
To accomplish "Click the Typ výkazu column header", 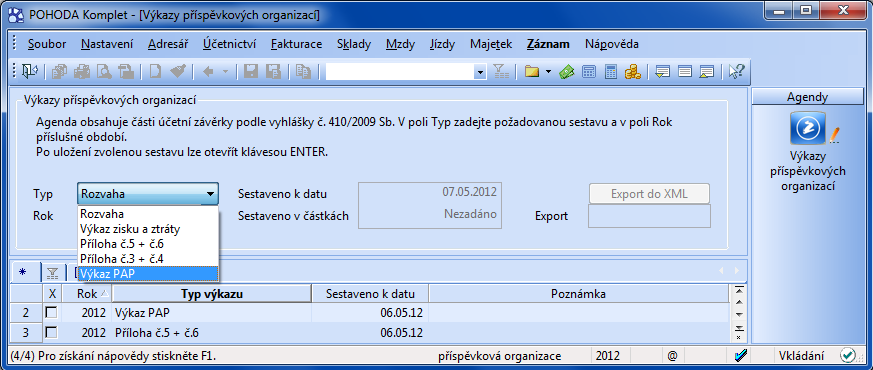I will coord(212,294).
